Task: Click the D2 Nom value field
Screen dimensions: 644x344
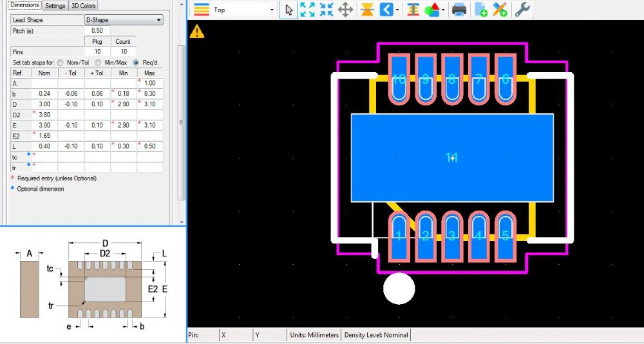Action: [x=44, y=115]
